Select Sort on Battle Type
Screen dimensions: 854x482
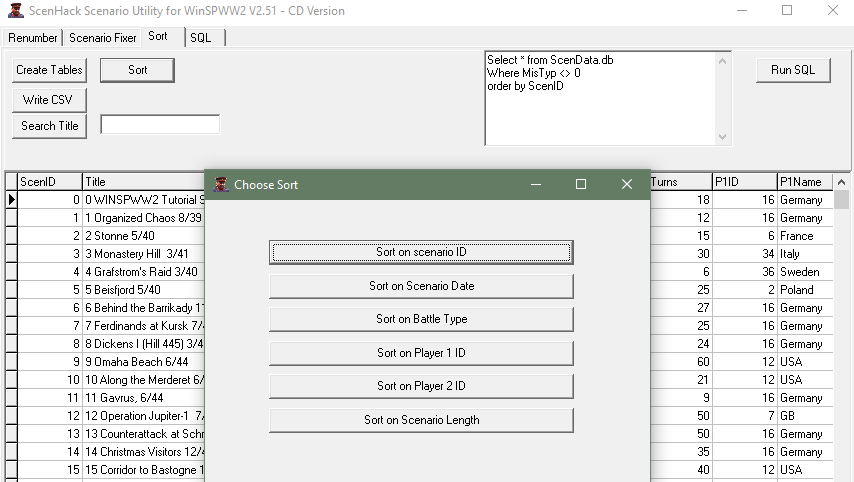click(421, 319)
